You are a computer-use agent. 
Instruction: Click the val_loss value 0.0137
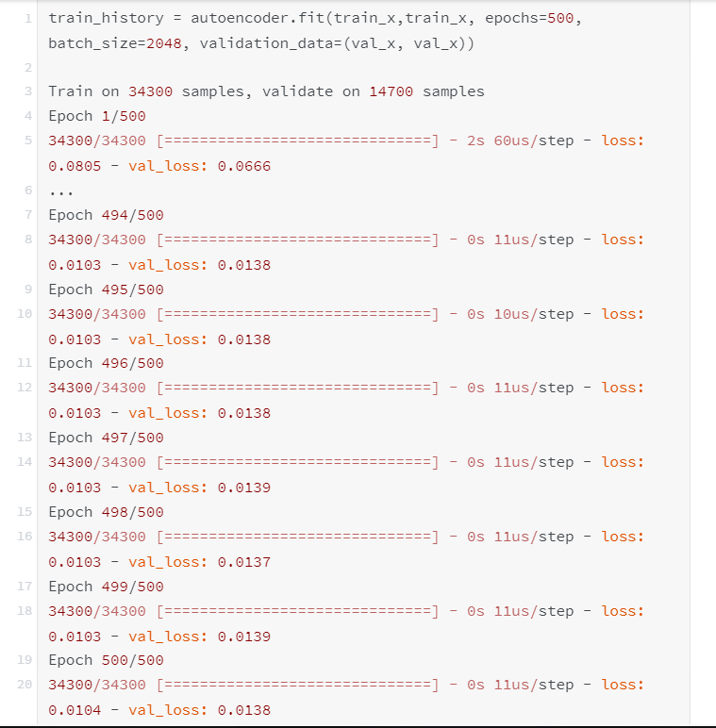244,561
